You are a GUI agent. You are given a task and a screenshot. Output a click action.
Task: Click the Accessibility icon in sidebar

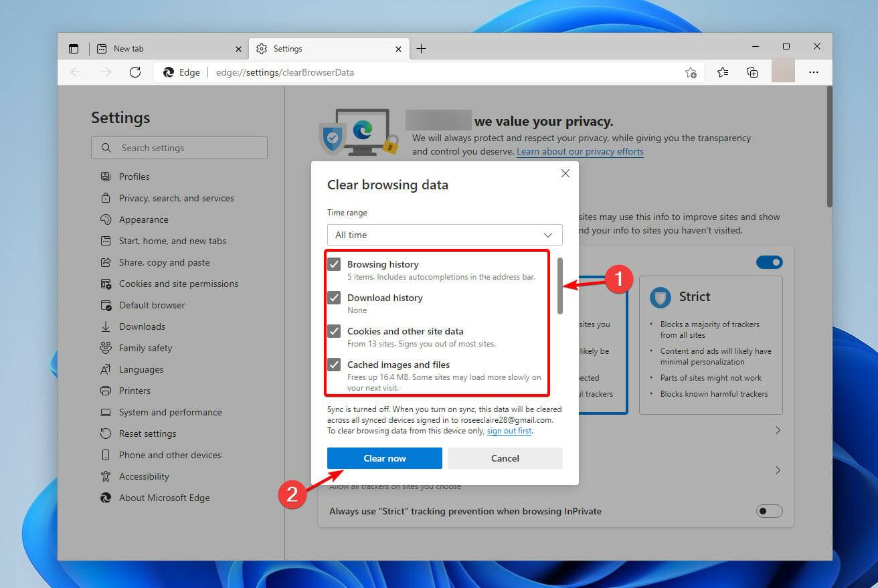pyautogui.click(x=106, y=476)
